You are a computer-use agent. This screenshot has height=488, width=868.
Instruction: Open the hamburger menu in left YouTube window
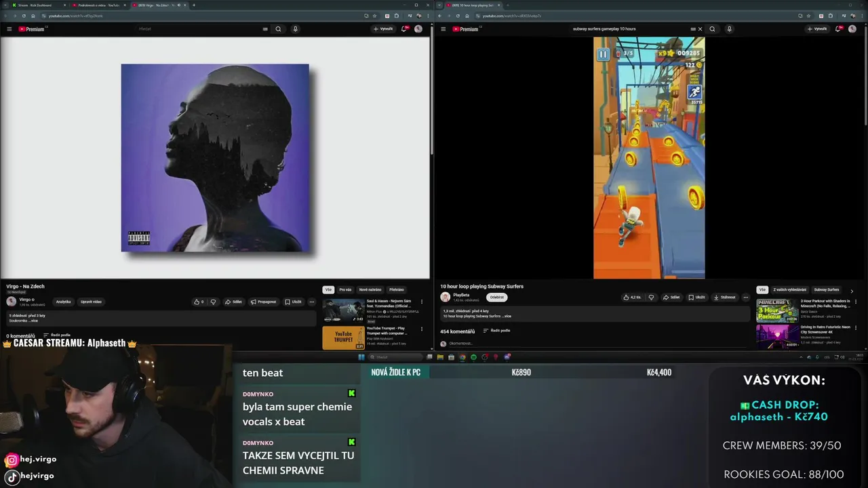pyautogui.click(x=9, y=29)
